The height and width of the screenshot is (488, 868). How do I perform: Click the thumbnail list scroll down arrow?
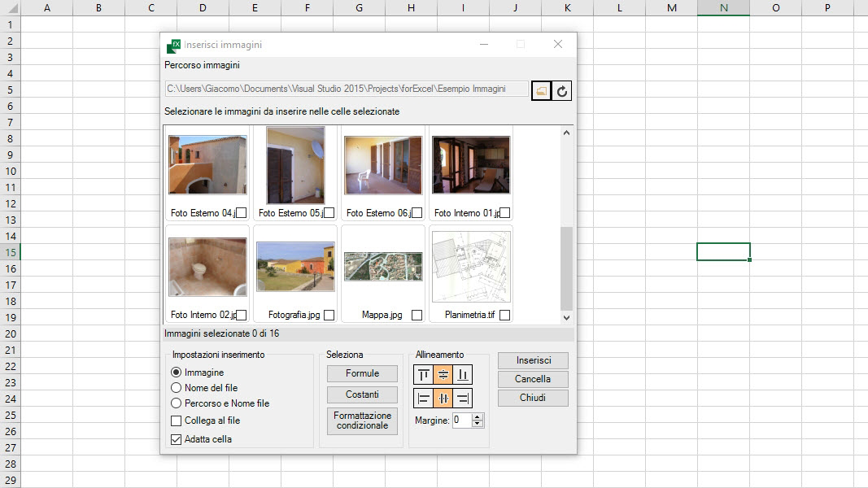[x=566, y=317]
